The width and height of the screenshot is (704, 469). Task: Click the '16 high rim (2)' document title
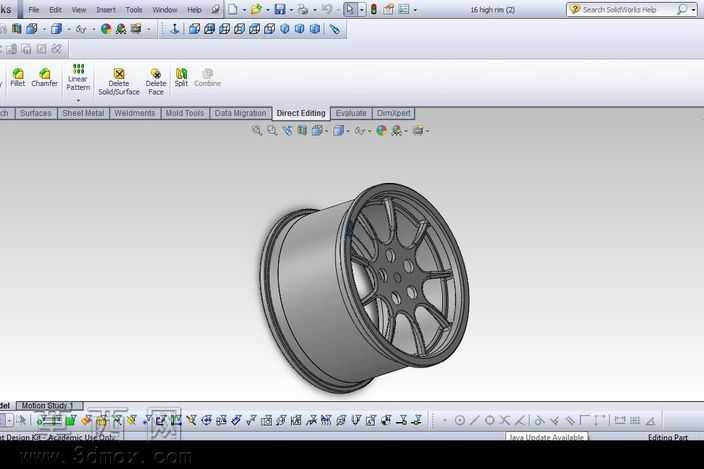pos(493,9)
